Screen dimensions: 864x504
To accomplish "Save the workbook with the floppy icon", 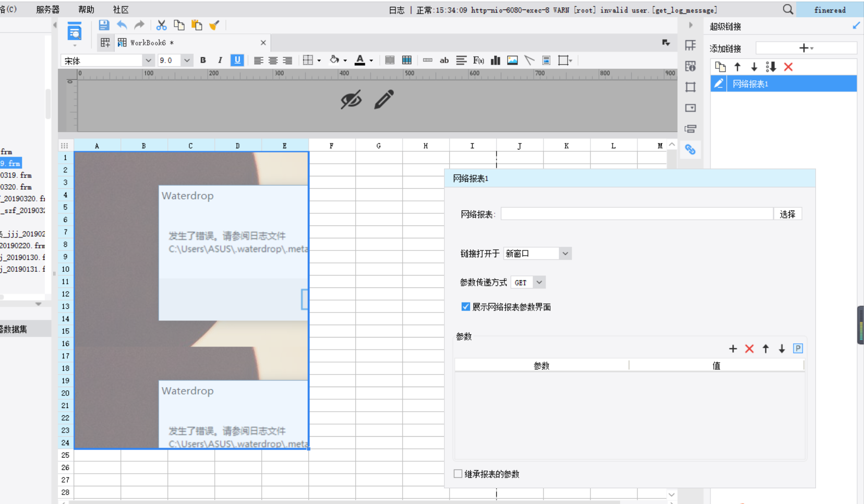I will [104, 25].
